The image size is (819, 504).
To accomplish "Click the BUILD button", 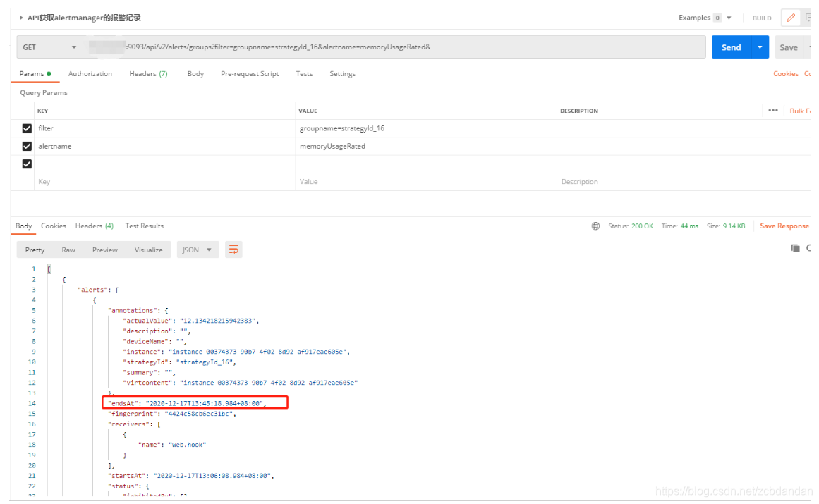I will tap(762, 18).
